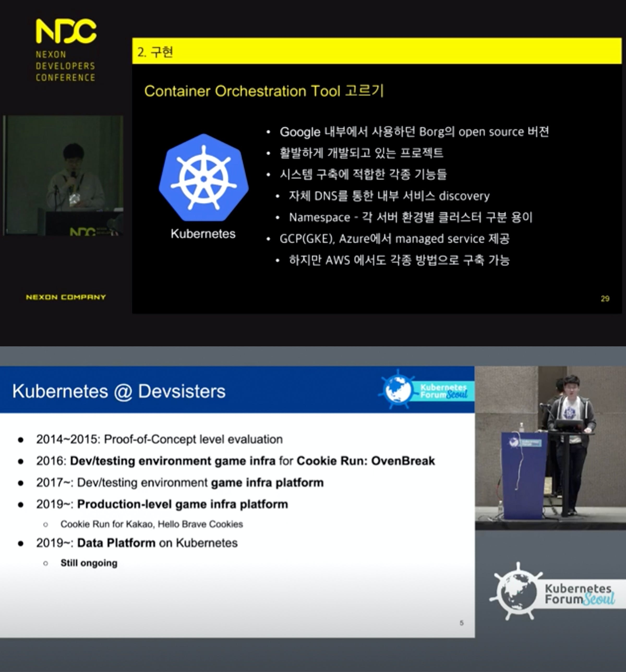
Task: Click 'Container Orchestration Tool 고르기' heading
Action: 264,91
